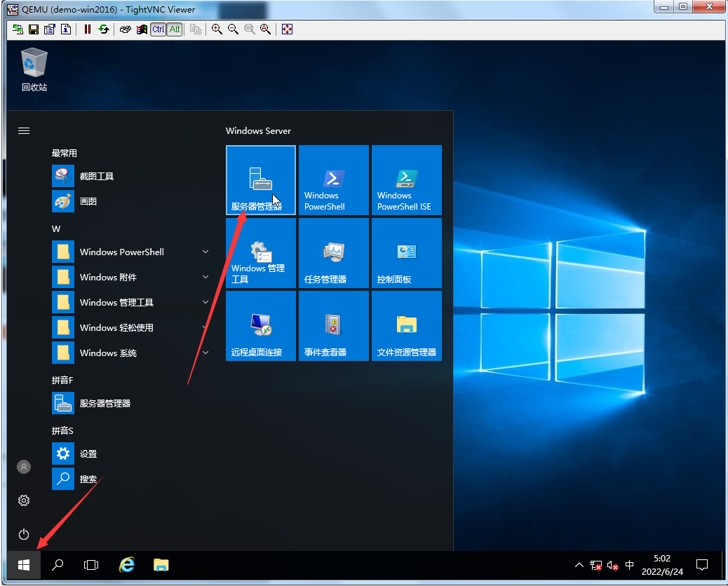The width and height of the screenshot is (728, 586).
Task: Open the 任务管理器 Task Manager tile
Action: tap(333, 253)
